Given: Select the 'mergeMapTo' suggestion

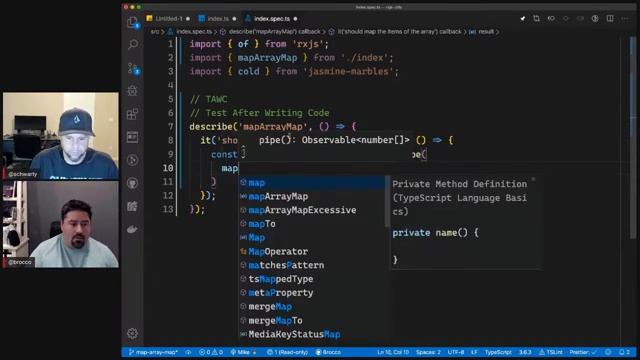Looking at the screenshot, I should click(312, 320).
